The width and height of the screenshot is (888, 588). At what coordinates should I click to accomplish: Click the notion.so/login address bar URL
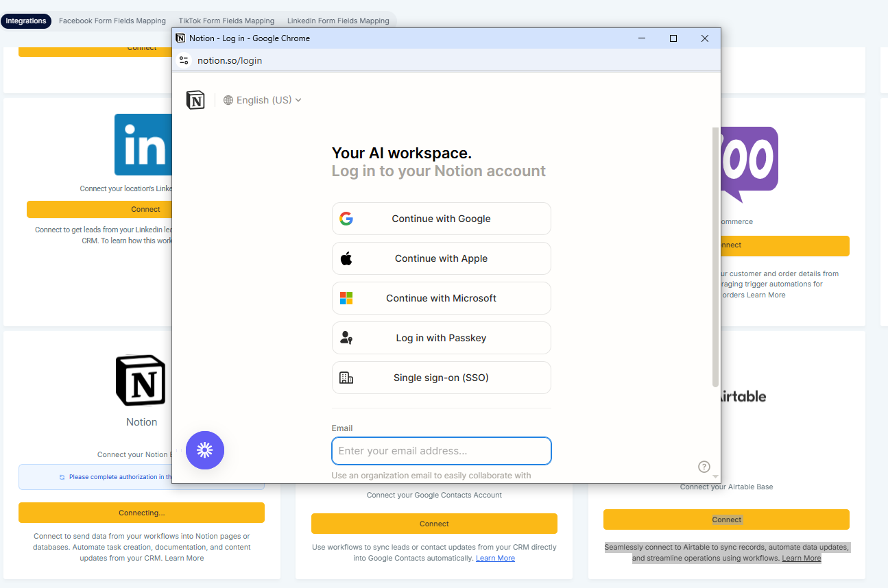(x=230, y=60)
